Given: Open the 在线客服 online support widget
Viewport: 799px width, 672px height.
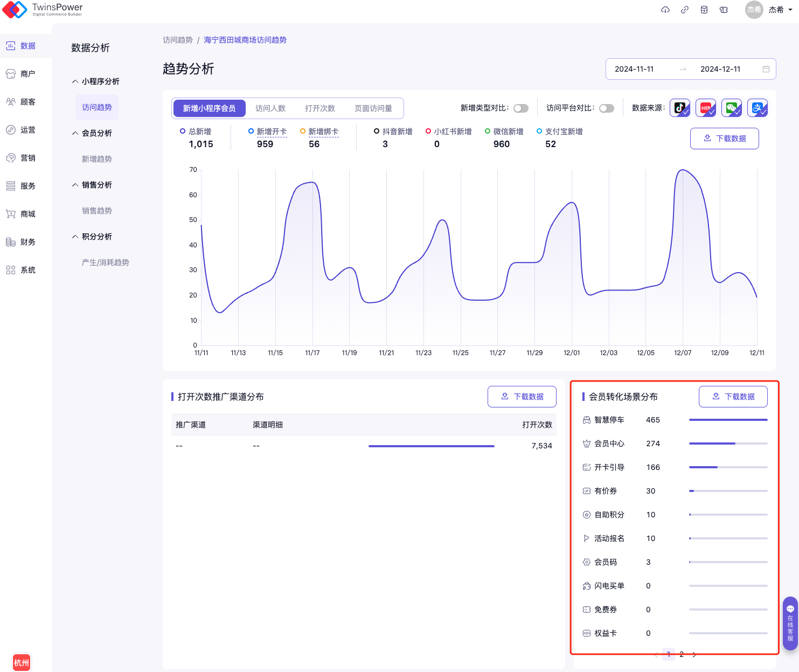Looking at the screenshot, I should click(x=790, y=623).
